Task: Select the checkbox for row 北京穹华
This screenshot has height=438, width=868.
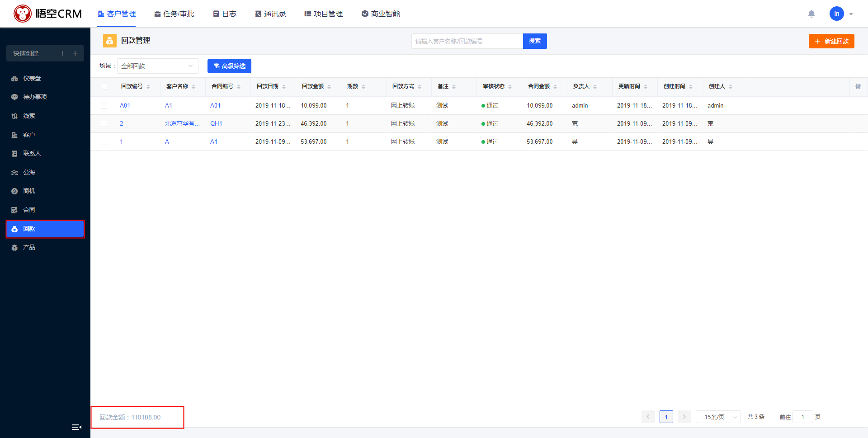Action: tap(104, 124)
